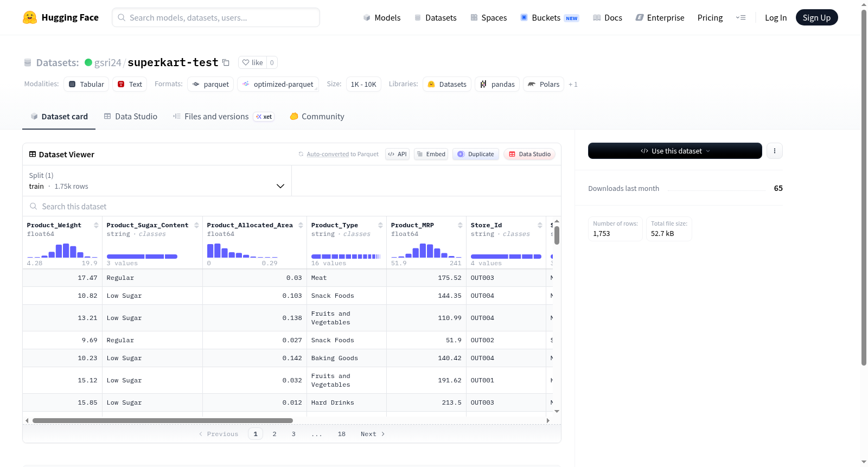Toggle the Tabular modality tag

point(86,84)
